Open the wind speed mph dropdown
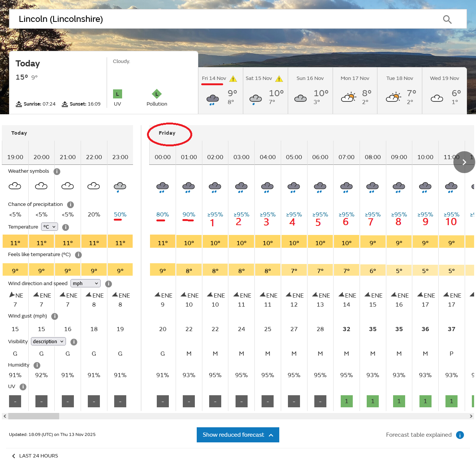The width and height of the screenshot is (476, 465). (x=86, y=284)
